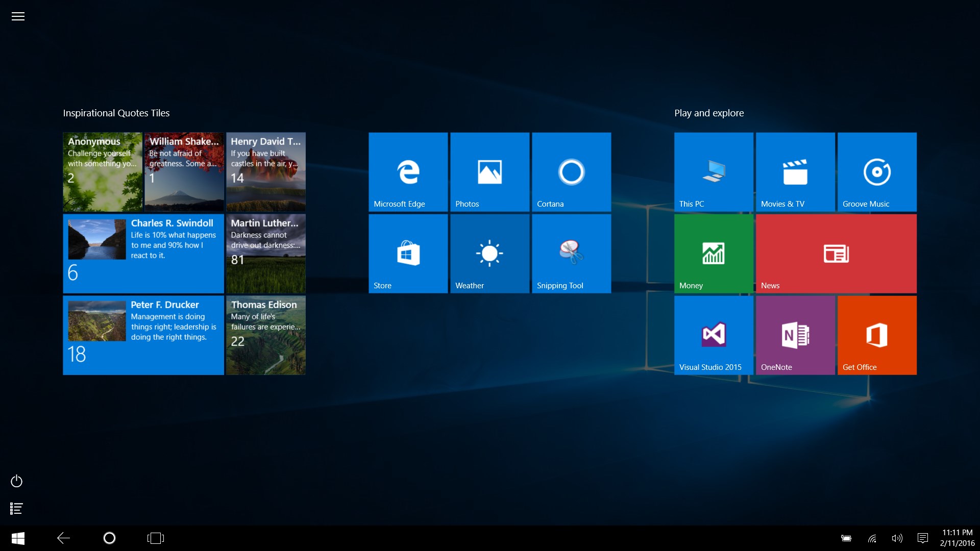The width and height of the screenshot is (980, 551).
Task: Open the Windows Store
Action: click(408, 254)
